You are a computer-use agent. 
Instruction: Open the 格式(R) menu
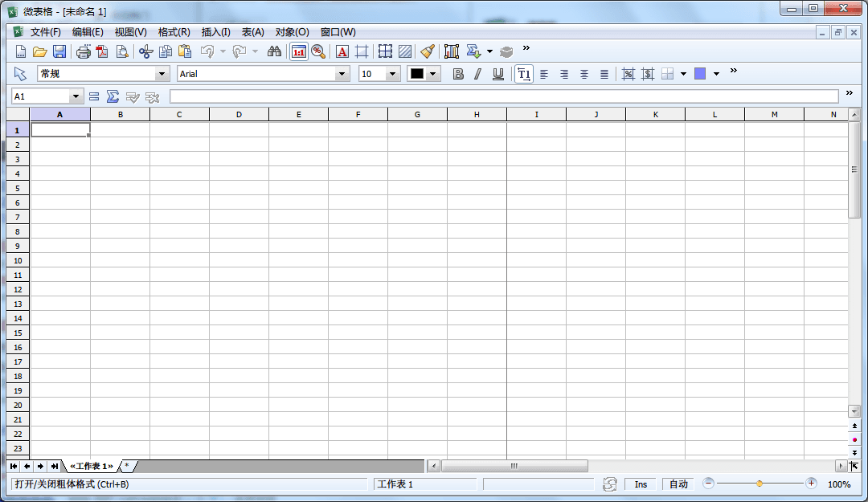(x=174, y=32)
